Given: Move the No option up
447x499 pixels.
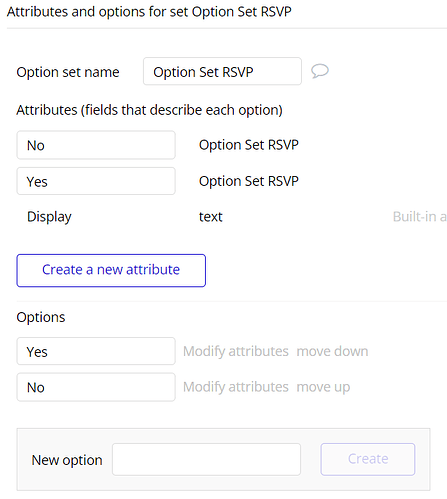Looking at the screenshot, I should [x=323, y=387].
